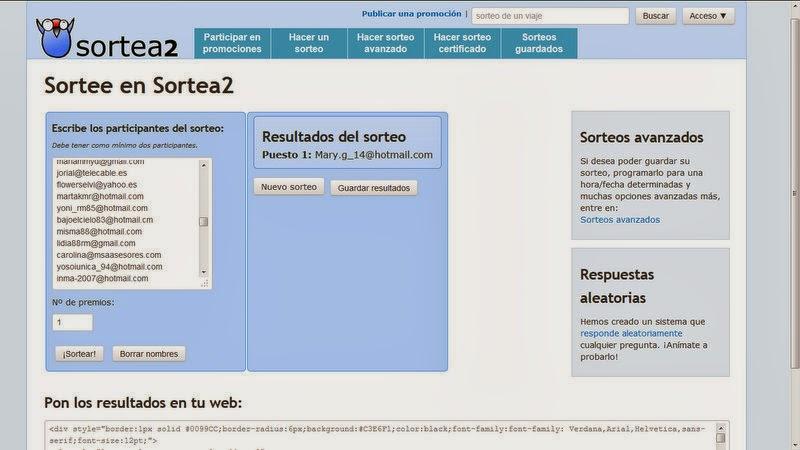Select the 'Hacer sorteo certificado' tab
Screen dimensions: 800x450
click(x=462, y=43)
